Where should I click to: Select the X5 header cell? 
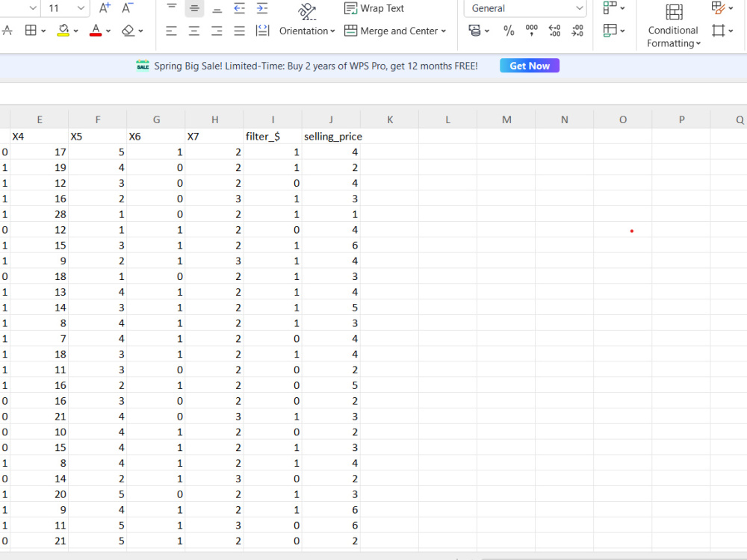click(98, 137)
